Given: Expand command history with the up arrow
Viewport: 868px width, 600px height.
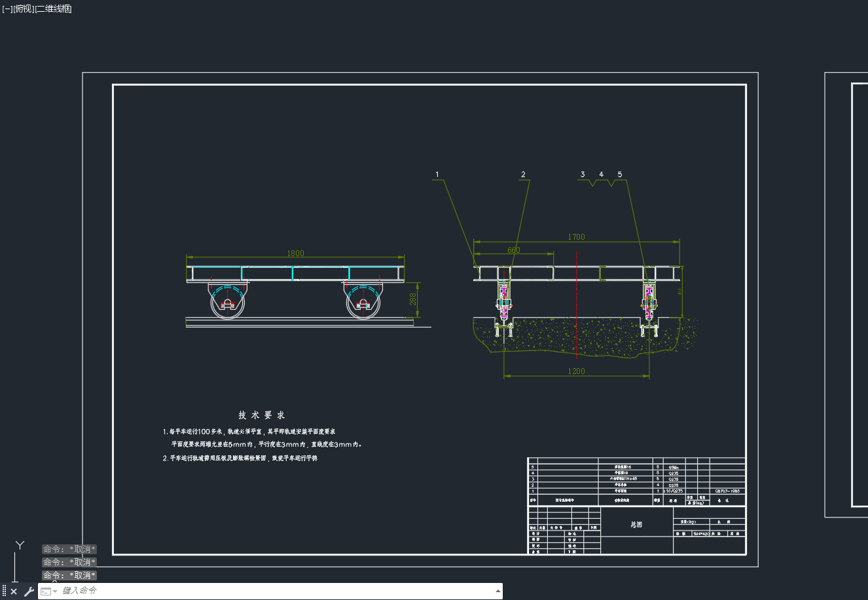Looking at the screenshot, I should pos(497,591).
